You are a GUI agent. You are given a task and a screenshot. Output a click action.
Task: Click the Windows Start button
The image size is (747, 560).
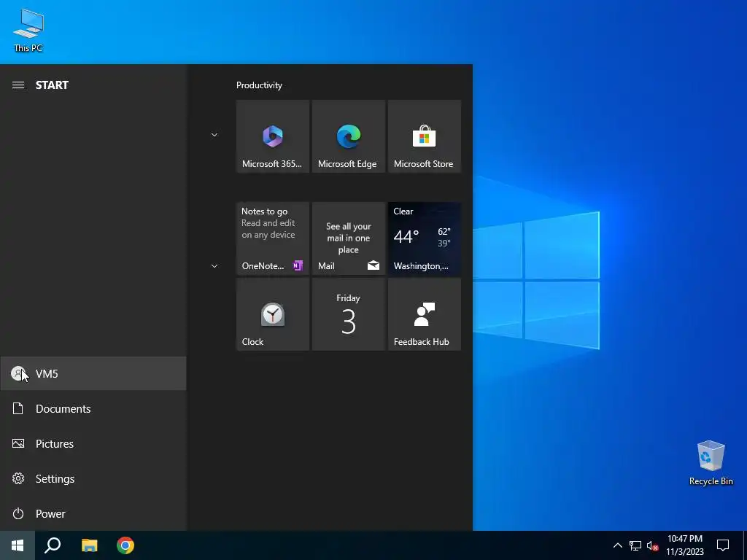click(18, 545)
